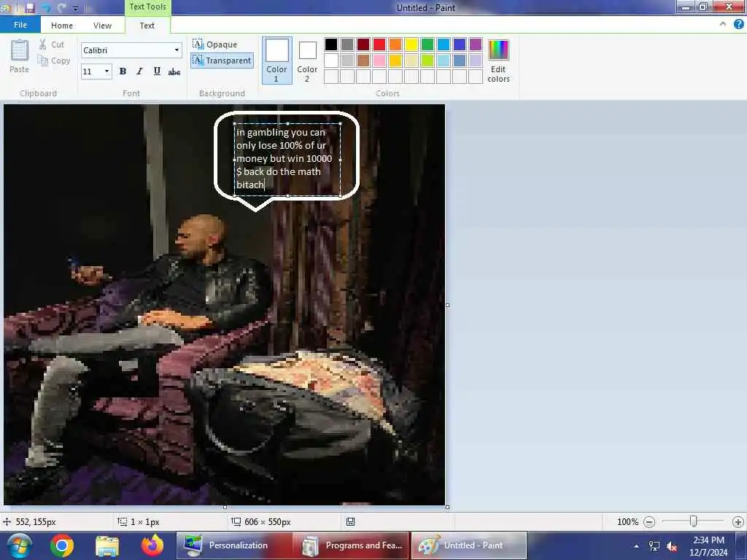Set text background to Transparent

click(222, 61)
